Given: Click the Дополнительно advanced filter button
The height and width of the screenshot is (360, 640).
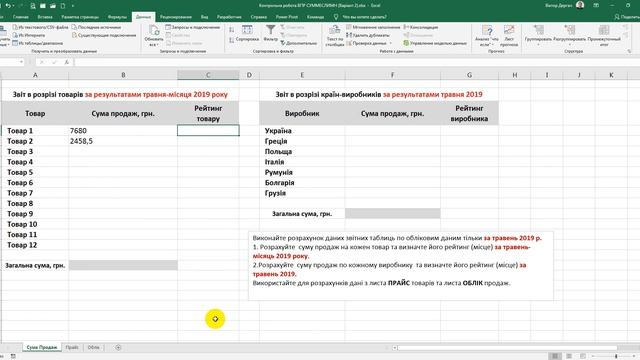Looking at the screenshot, I should pos(299,43).
